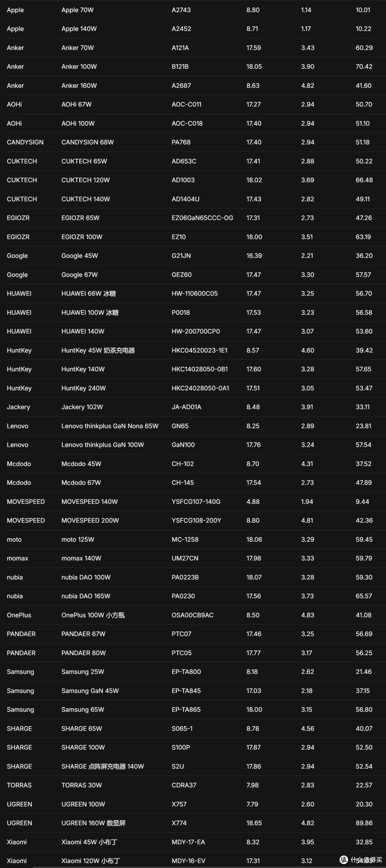Select the Apple 70W charger name cell

pos(78,10)
